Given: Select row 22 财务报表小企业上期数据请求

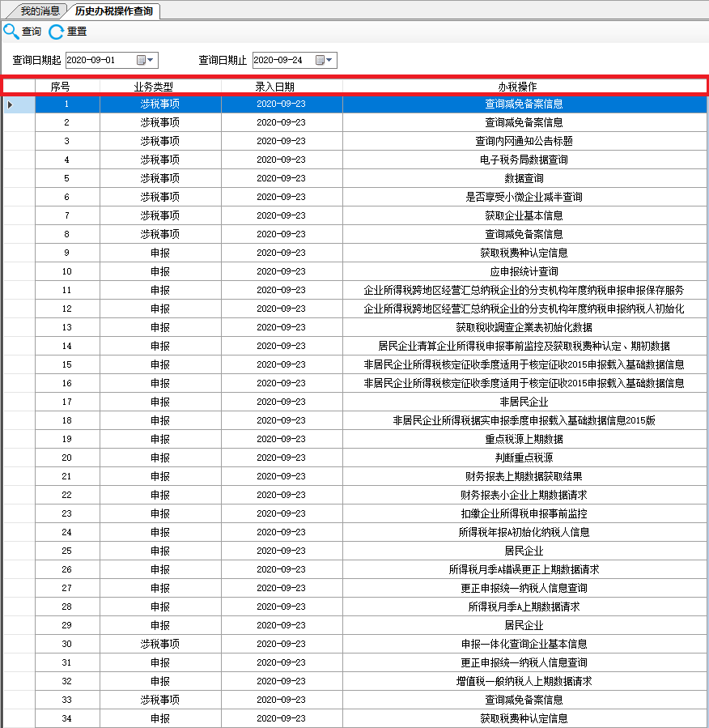Looking at the screenshot, I should 524,495.
